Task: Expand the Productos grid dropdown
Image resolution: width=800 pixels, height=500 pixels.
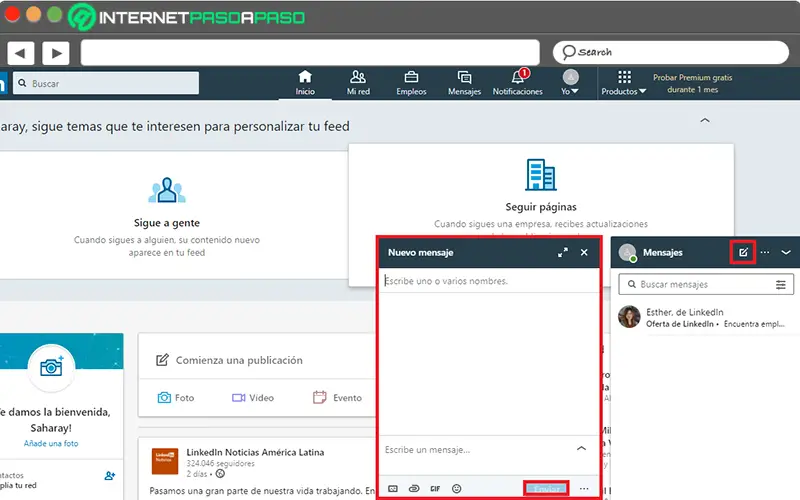Action: click(623, 83)
